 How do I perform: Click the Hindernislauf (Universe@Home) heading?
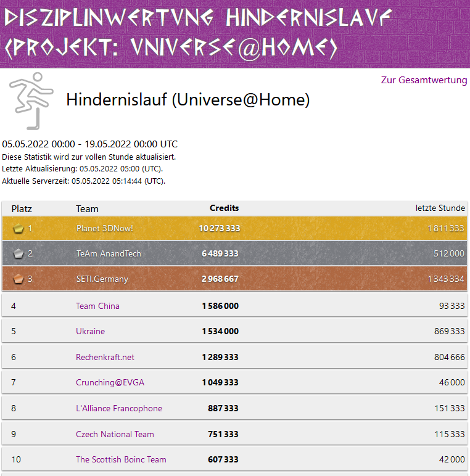[188, 99]
